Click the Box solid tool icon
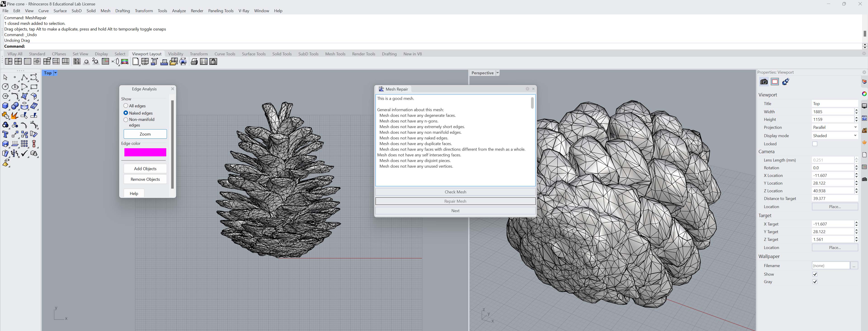Screen dimensions: 868x331 (5, 106)
